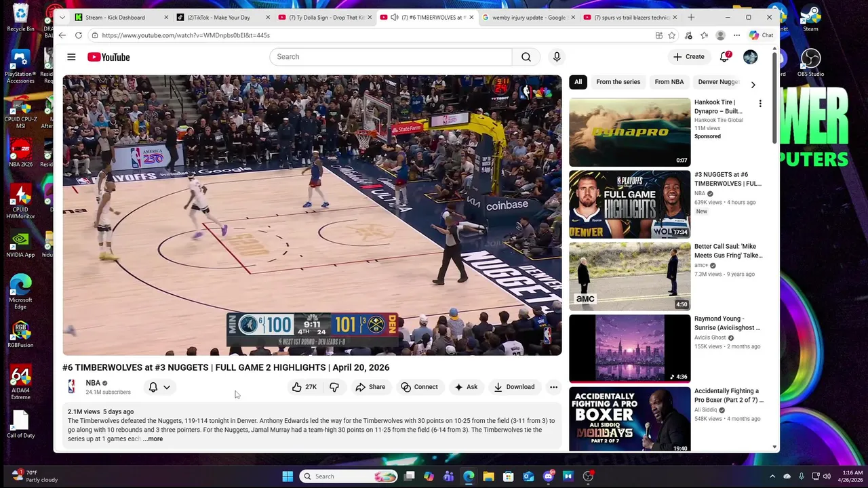Click the browser address bar URL
Screen dimensions: 868x488
(x=186, y=35)
